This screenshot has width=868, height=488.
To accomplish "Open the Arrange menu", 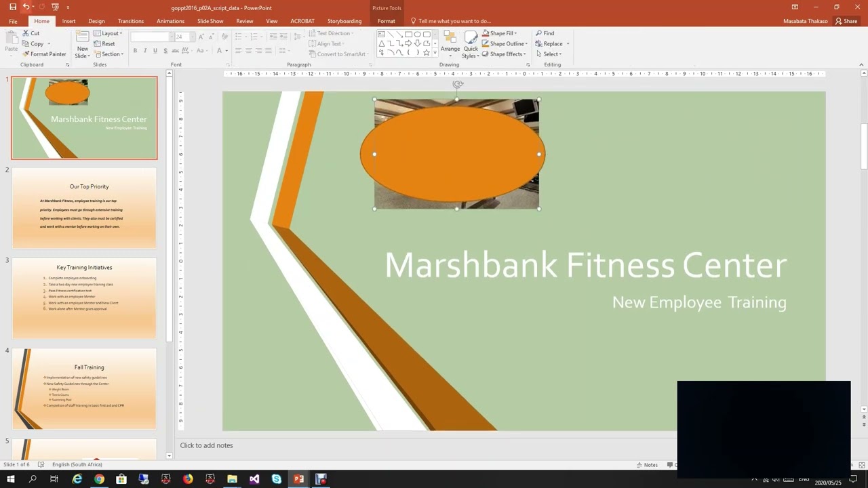I will click(450, 44).
